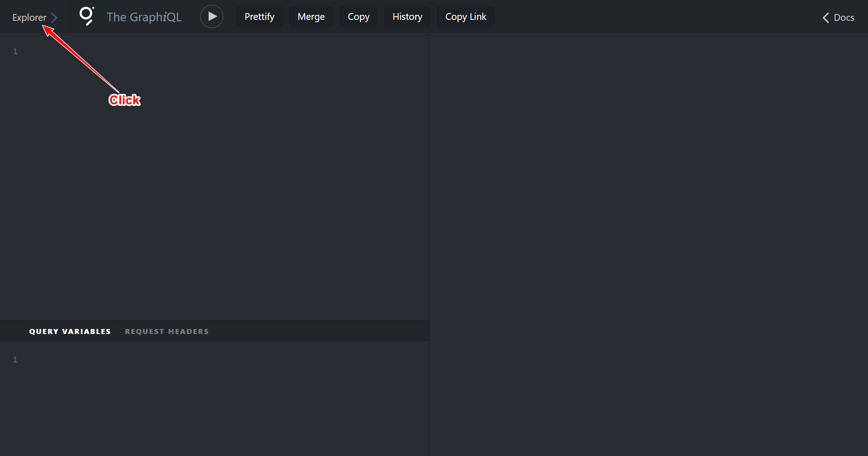Click the Copy Link button
The width and height of the screenshot is (868, 456).
click(465, 17)
